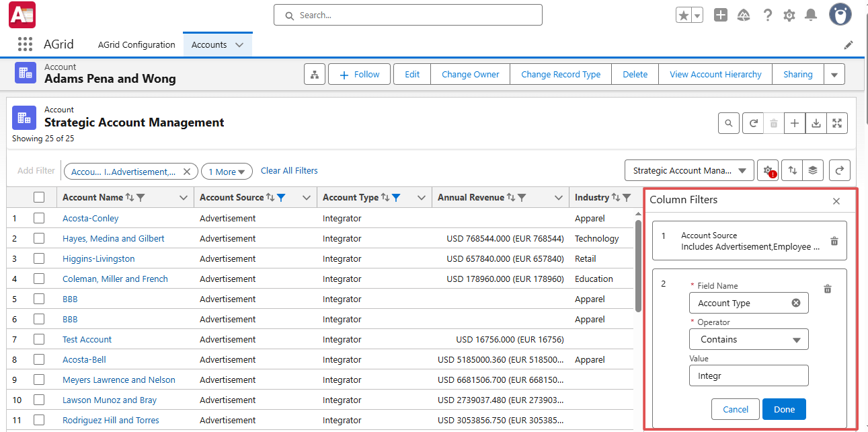
Task: Expand the 1 More filters pill
Action: pyautogui.click(x=227, y=172)
